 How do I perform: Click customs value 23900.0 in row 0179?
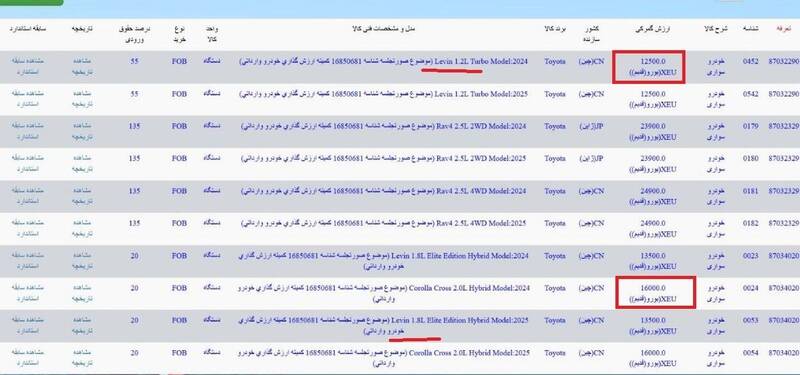click(653, 126)
